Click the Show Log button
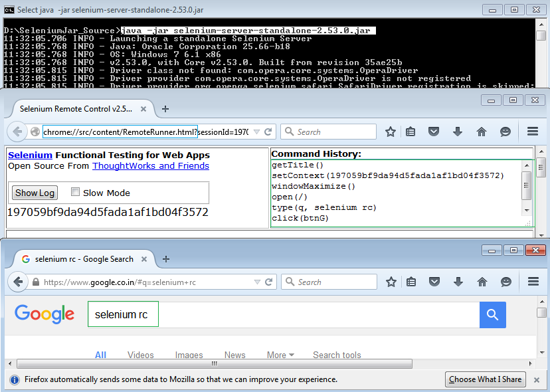This screenshot has width=550, height=392. click(35, 193)
